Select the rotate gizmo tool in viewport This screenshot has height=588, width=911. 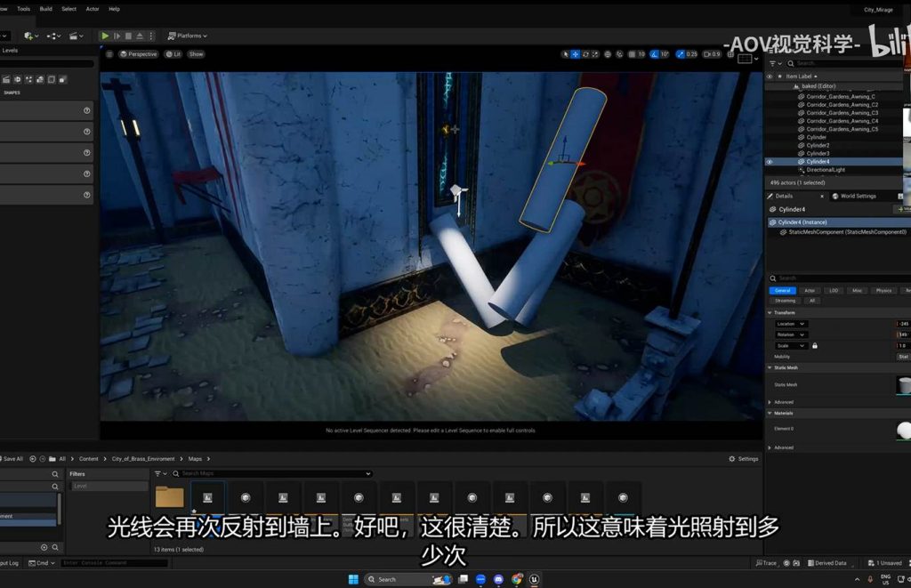(586, 54)
